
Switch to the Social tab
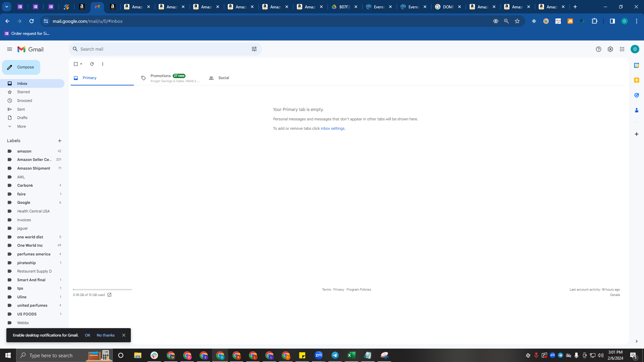coord(238,78)
